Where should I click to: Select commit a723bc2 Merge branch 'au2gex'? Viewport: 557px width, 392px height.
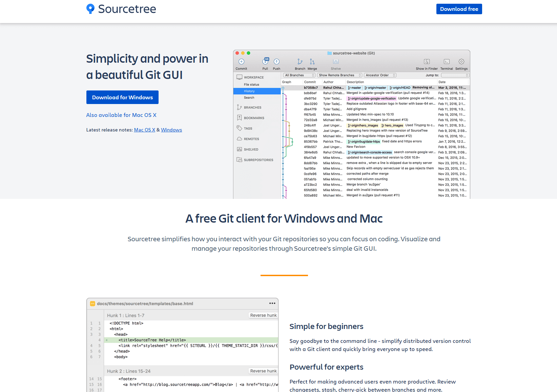tap(375, 185)
